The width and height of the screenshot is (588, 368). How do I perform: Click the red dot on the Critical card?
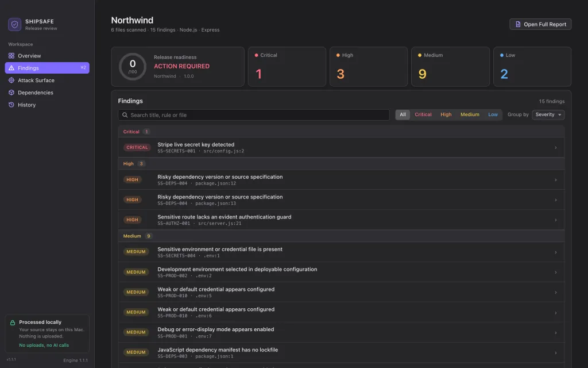257,55
